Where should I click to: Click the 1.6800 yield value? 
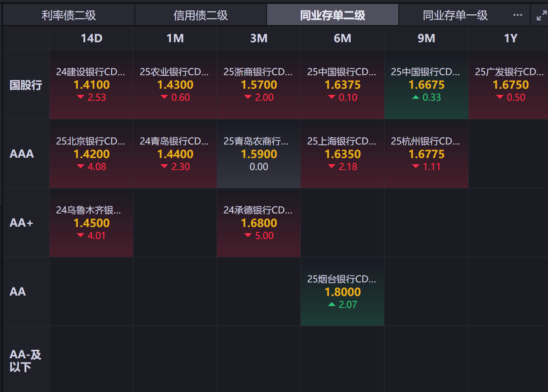[259, 223]
